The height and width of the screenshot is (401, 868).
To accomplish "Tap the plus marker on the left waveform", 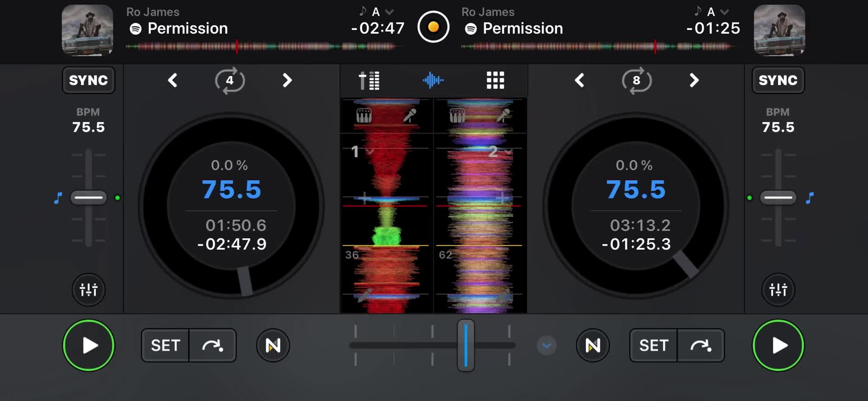I will coord(364,198).
